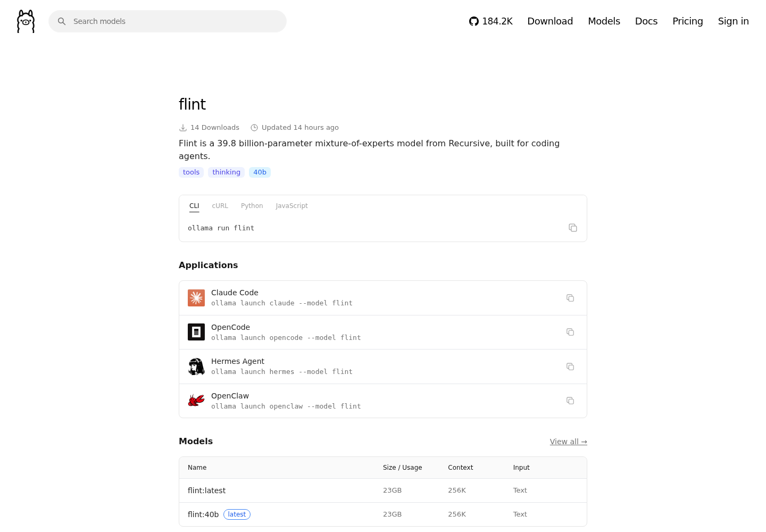Click the 'Name' column header
766x532 pixels.
pos(197,468)
